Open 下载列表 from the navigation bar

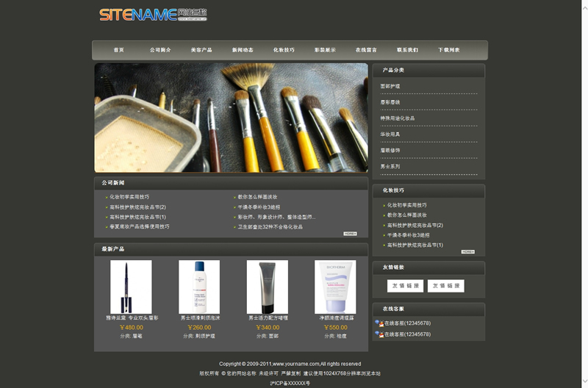(x=448, y=50)
